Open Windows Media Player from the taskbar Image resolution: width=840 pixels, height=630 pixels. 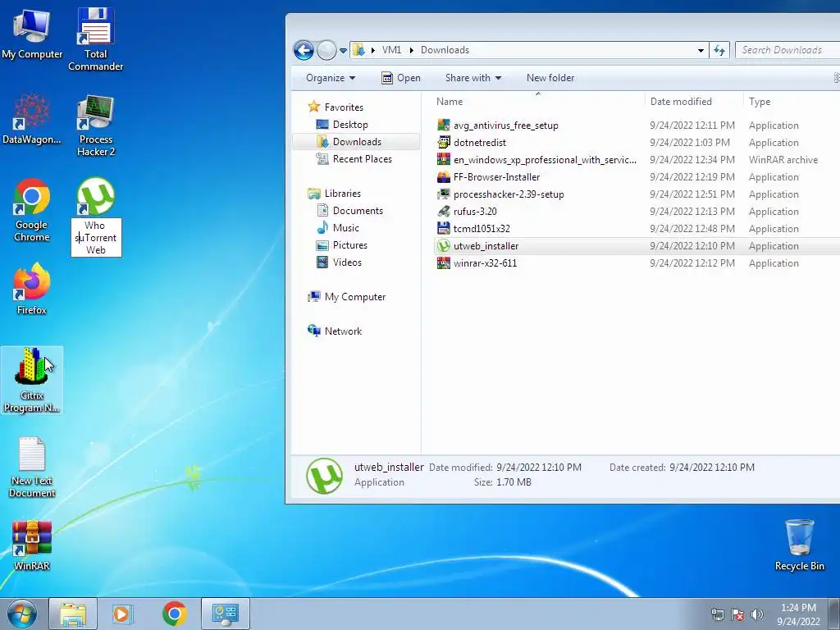123,614
